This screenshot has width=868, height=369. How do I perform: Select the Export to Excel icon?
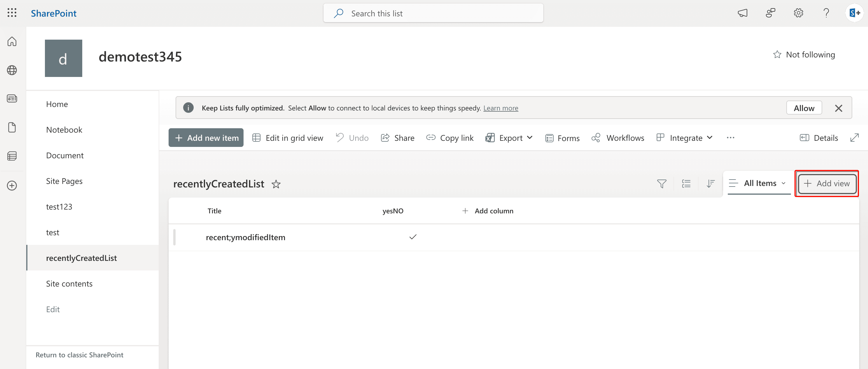pyautogui.click(x=490, y=138)
